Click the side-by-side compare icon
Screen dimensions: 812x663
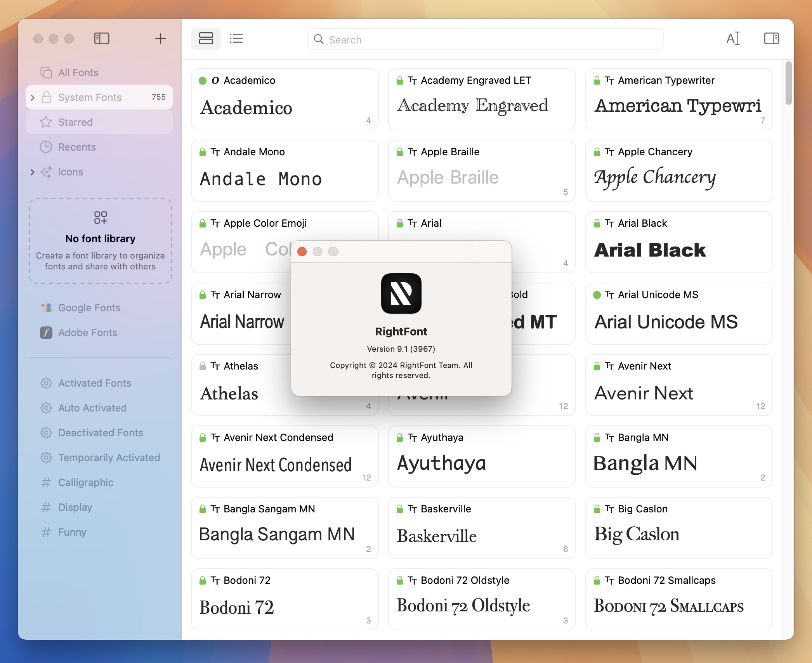click(772, 38)
